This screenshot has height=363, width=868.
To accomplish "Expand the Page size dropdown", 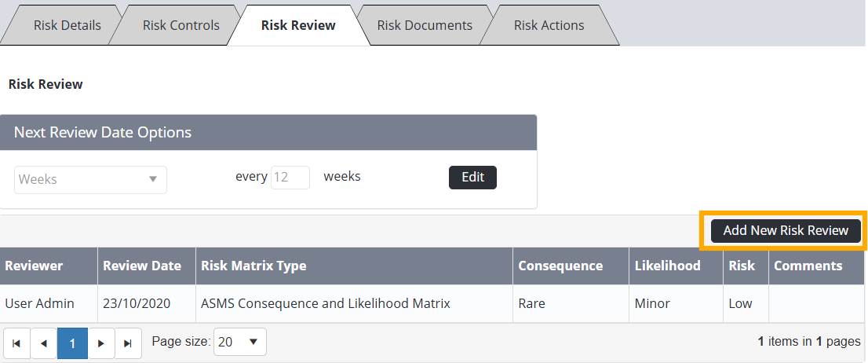I will coord(239,342).
